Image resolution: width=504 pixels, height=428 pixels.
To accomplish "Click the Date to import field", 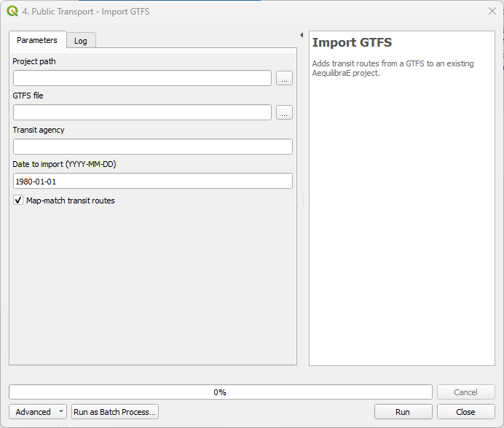I will tap(153, 181).
